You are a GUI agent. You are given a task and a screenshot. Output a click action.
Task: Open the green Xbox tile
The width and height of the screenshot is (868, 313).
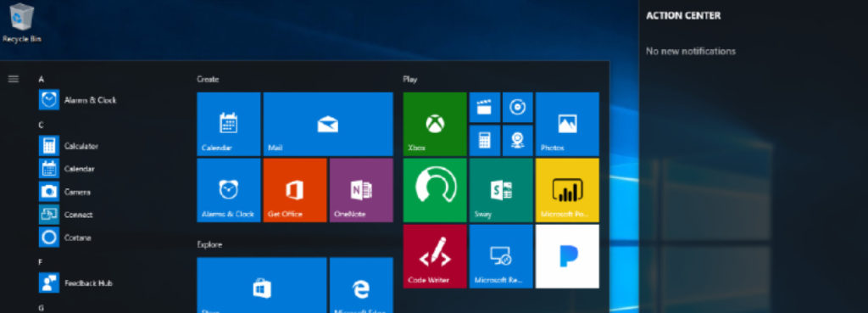435,124
